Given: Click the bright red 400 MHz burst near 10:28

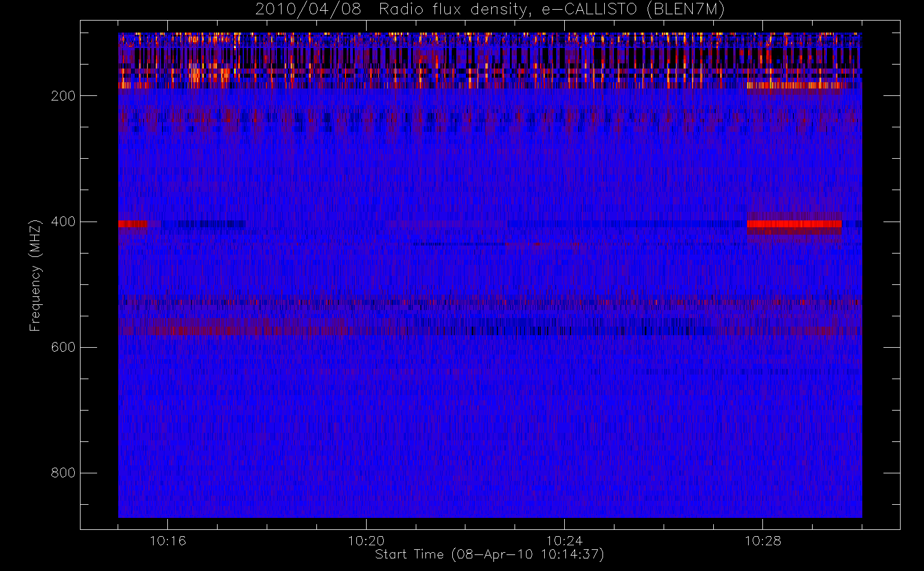Looking at the screenshot, I should 794,224.
